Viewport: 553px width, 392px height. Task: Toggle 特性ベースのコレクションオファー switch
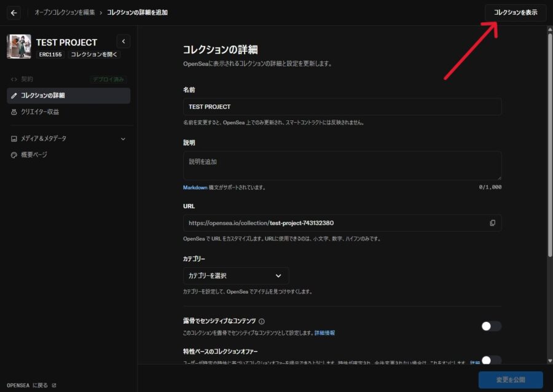(x=492, y=360)
